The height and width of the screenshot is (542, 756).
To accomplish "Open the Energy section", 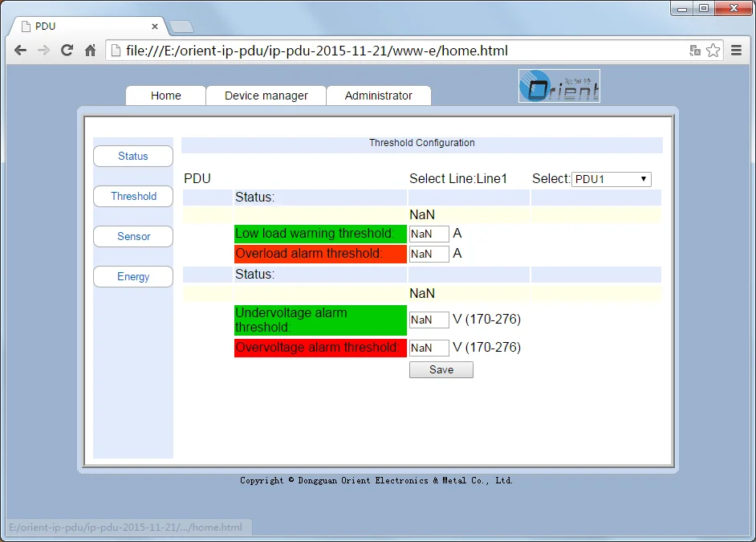I will 132,276.
